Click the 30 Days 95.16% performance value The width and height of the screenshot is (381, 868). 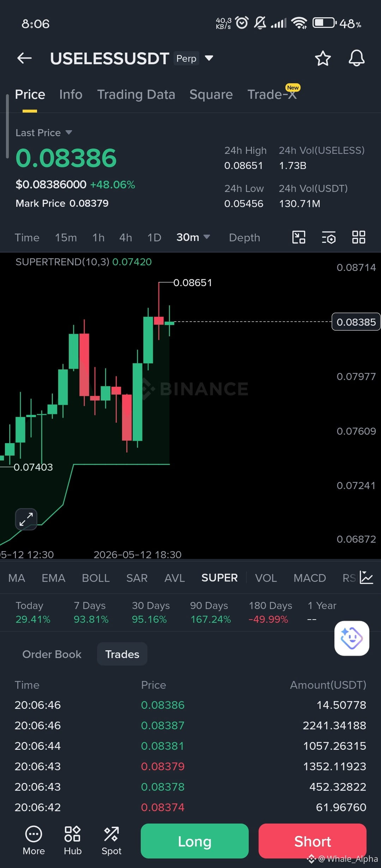(x=149, y=619)
